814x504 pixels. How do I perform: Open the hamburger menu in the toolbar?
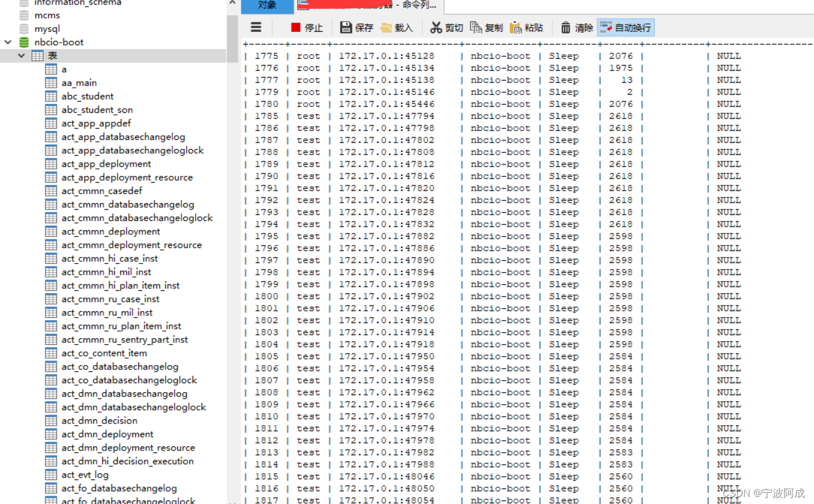point(256,27)
